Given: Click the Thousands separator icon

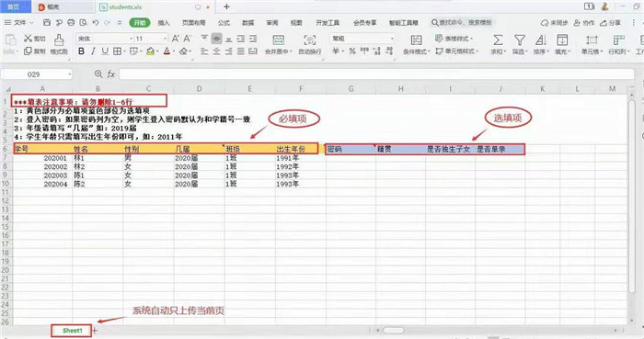Looking at the screenshot, I should [x=364, y=51].
